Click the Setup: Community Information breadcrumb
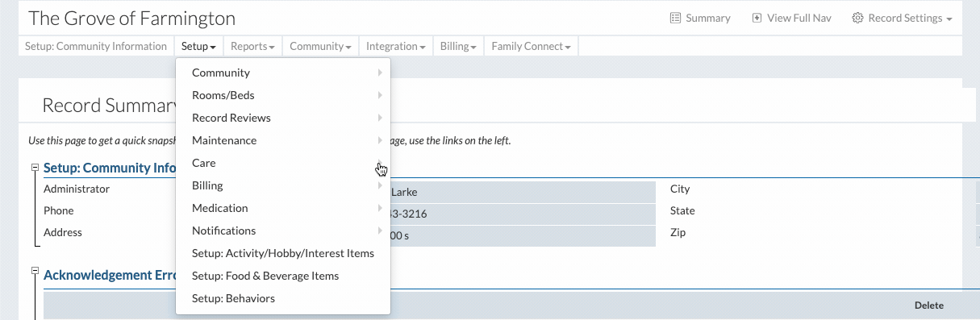 point(96,47)
